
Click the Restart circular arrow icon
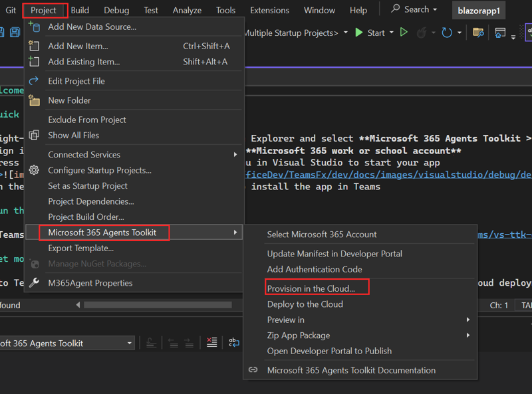[x=447, y=33]
